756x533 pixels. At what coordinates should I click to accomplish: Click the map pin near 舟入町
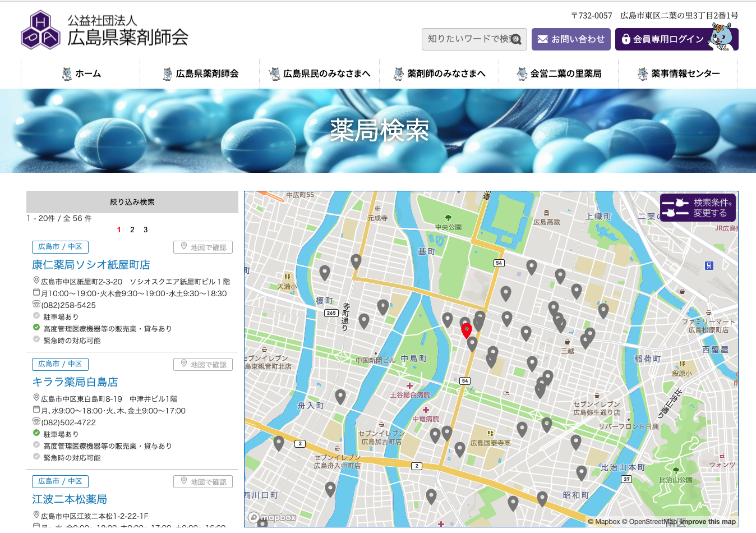tap(340, 397)
